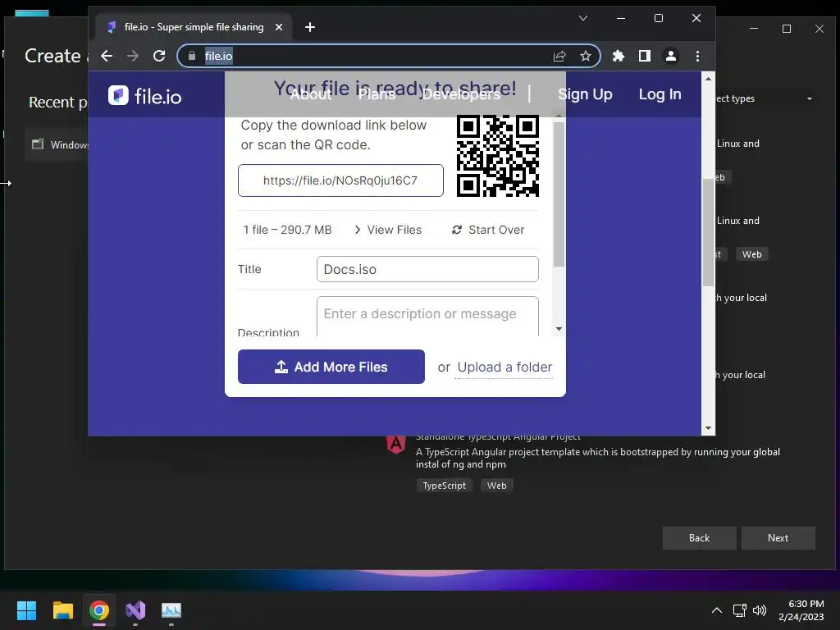Click the lock site info icon
The height and width of the screenshot is (630, 840).
[x=192, y=56]
